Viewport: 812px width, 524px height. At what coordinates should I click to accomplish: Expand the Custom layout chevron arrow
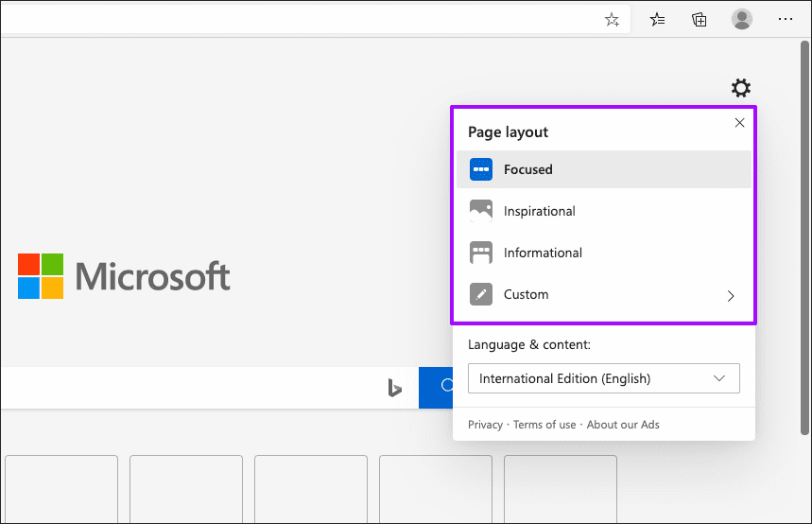730,295
